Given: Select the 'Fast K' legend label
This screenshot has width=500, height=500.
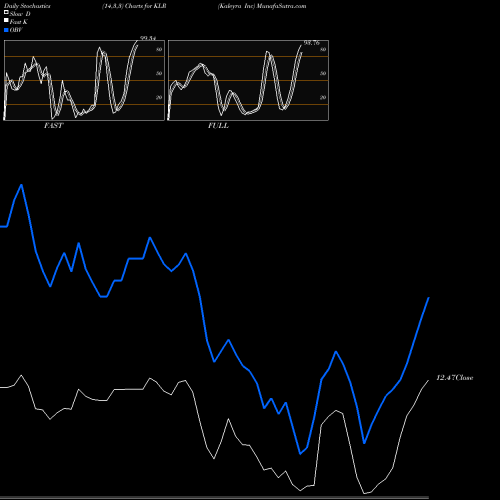Looking at the screenshot, I should (18, 22).
